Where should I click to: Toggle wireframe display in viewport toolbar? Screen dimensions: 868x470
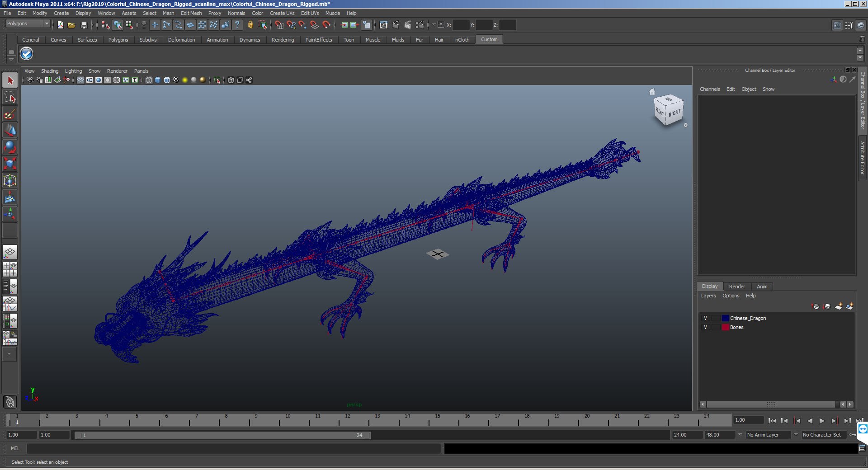point(149,80)
